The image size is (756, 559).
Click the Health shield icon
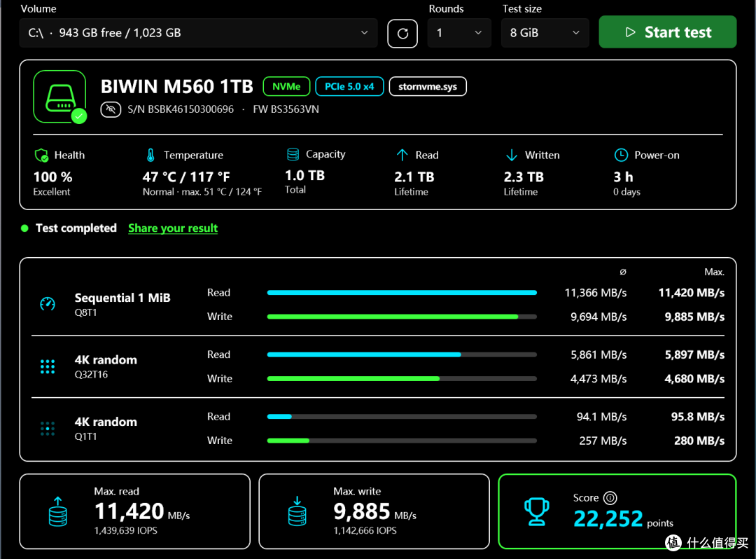point(41,156)
